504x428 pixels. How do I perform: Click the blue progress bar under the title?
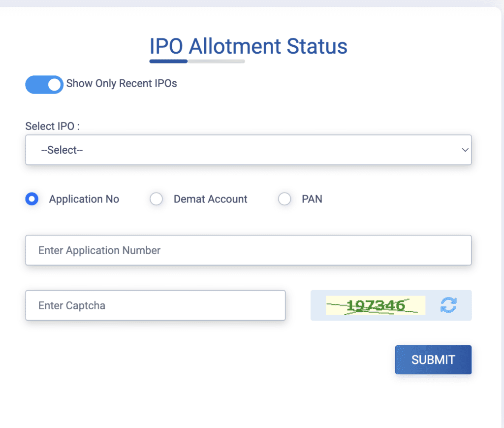[168, 61]
